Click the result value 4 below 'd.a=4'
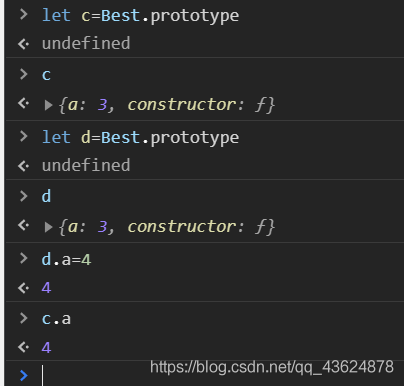Viewport: 404px width, 386px height. [x=46, y=288]
